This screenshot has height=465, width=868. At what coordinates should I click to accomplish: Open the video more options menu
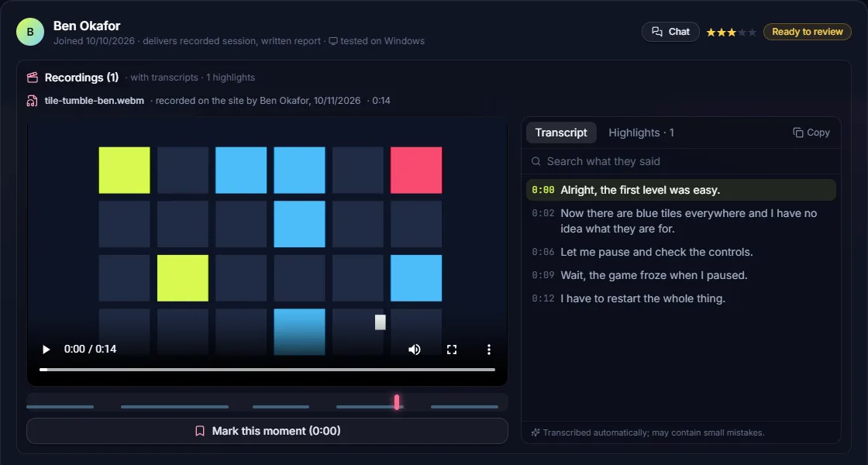click(489, 350)
